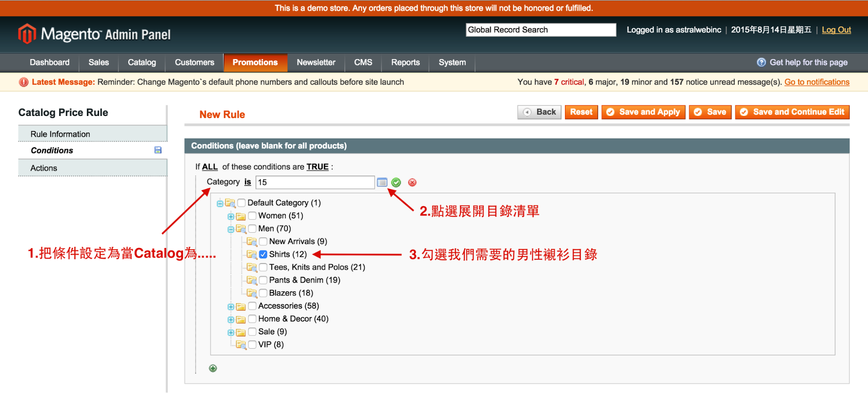Click Save and Apply
Viewport: 868px width, 393px height.
[x=644, y=112]
